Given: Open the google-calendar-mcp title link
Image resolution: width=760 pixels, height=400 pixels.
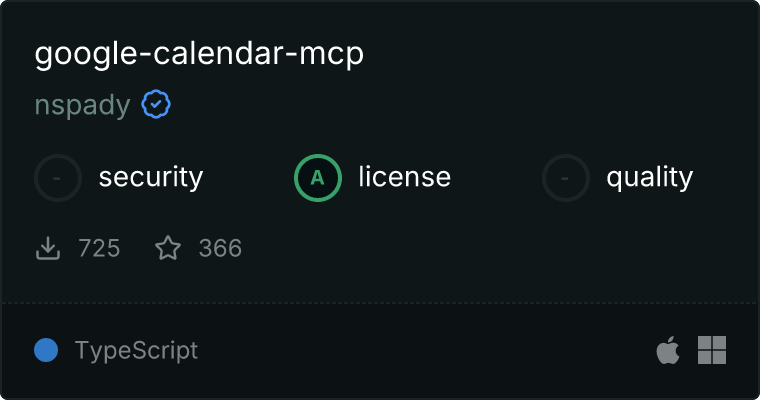Looking at the screenshot, I should [199, 54].
